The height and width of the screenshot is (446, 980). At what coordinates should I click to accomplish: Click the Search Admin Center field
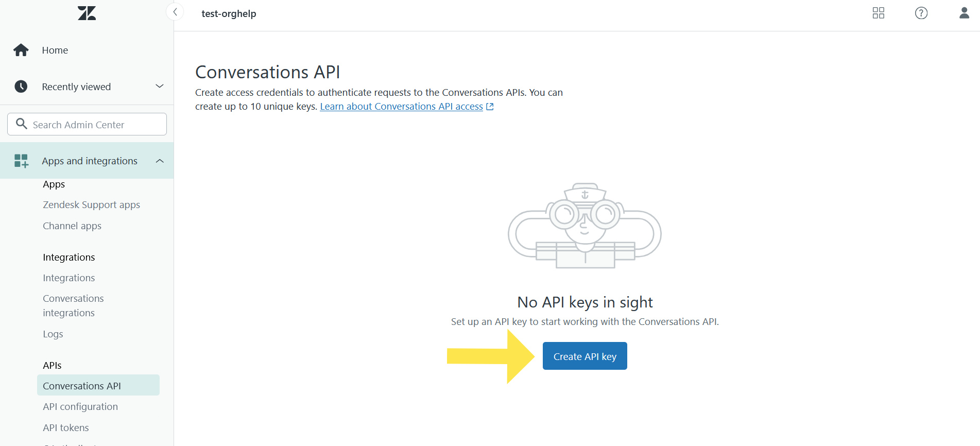pos(87,125)
